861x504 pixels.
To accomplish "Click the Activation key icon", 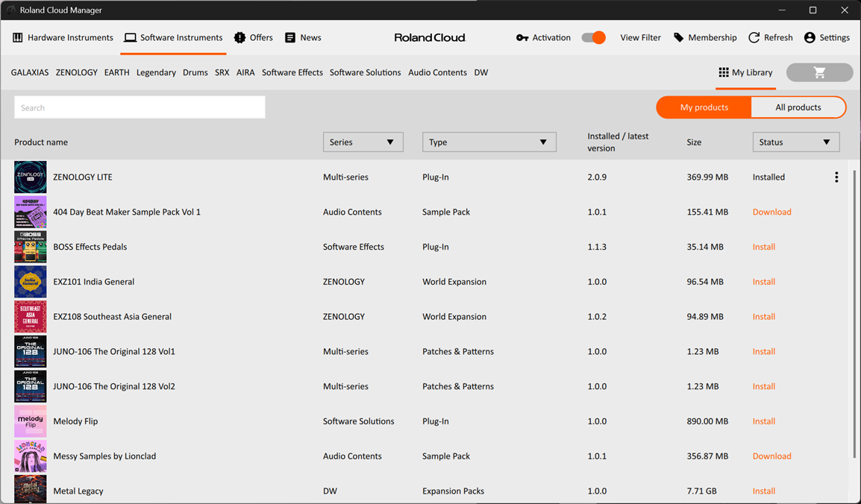I will click(x=522, y=37).
